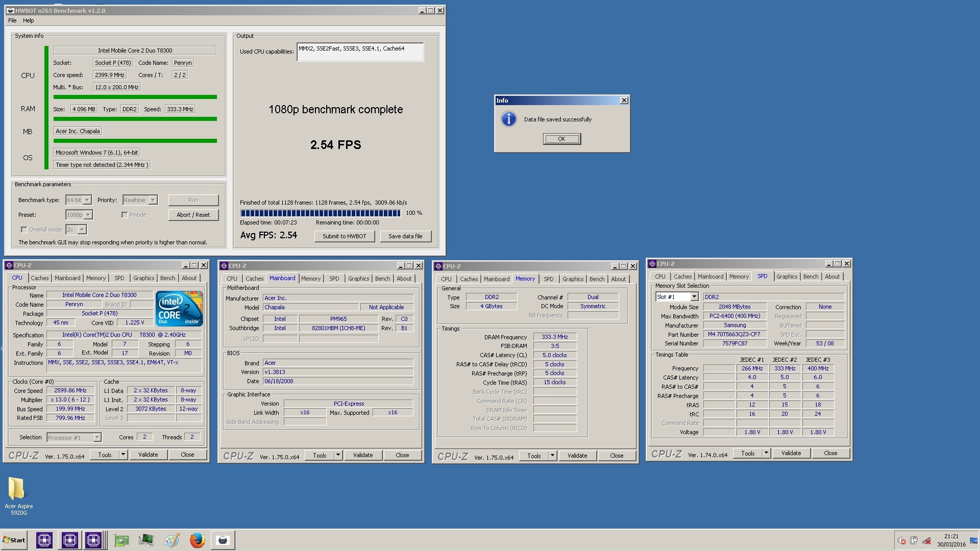The image size is (980, 551).
Task: Open Mainboard tab in CPU-Z SPD window
Action: click(x=710, y=277)
